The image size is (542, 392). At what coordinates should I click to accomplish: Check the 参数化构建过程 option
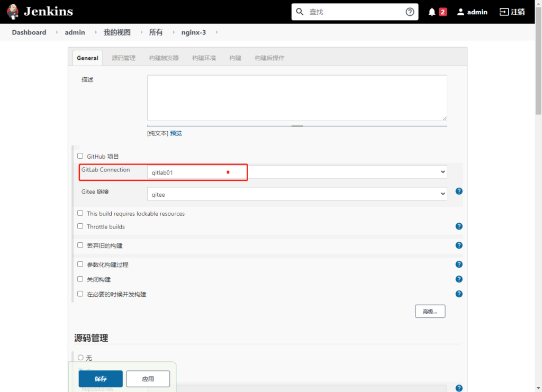[x=80, y=264]
